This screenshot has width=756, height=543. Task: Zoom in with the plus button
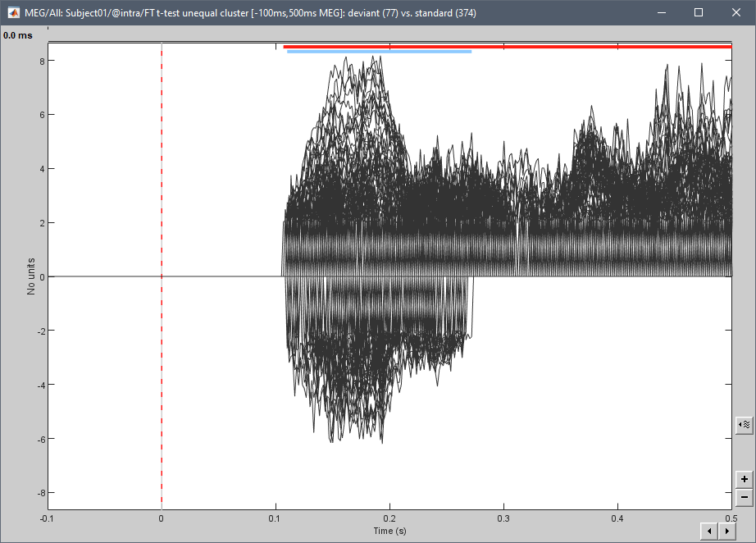[x=745, y=479]
